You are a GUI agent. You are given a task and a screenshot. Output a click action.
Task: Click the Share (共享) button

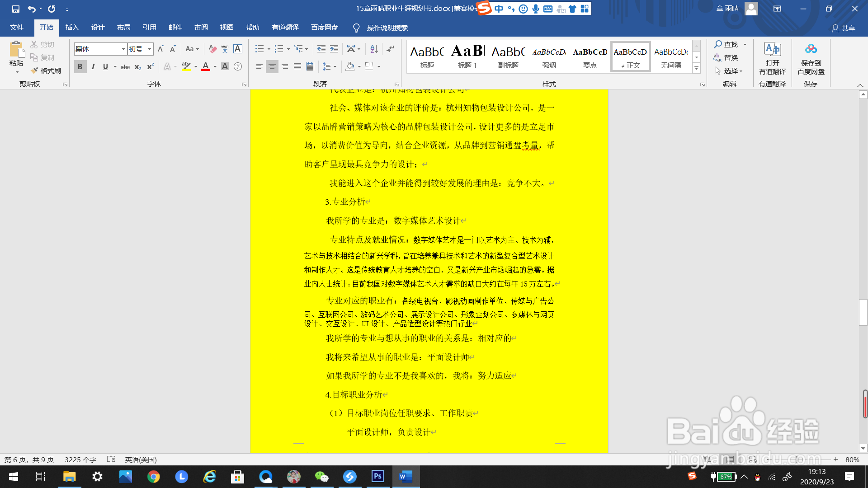click(844, 28)
